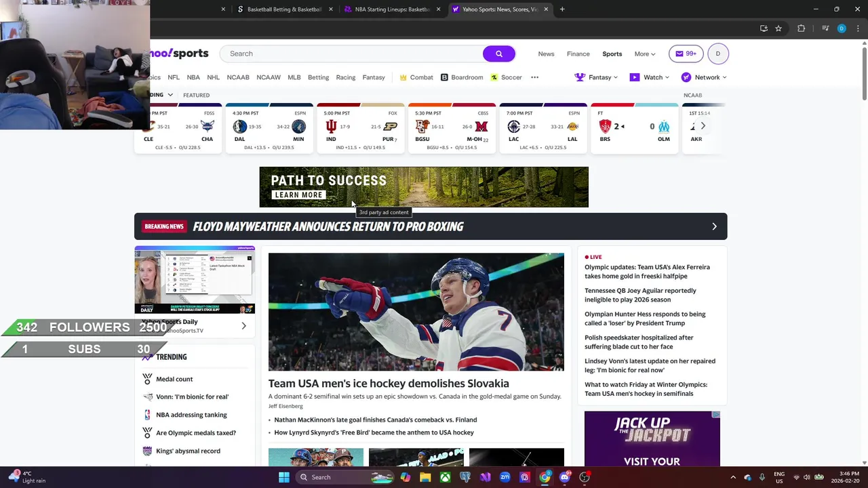This screenshot has height=488, width=868.
Task: Expand the Network dropdown menu
Action: [704, 77]
